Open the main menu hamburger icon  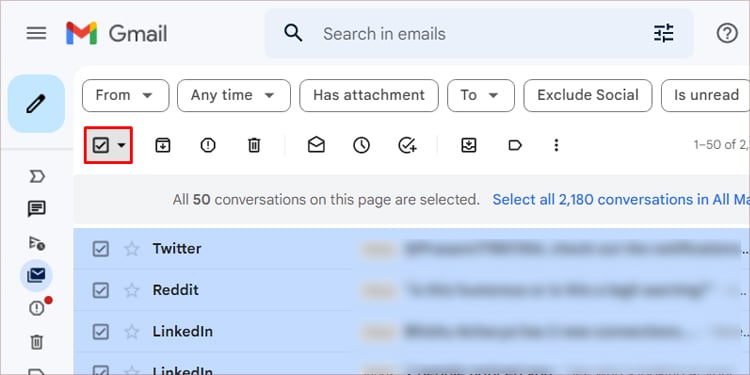(x=36, y=33)
